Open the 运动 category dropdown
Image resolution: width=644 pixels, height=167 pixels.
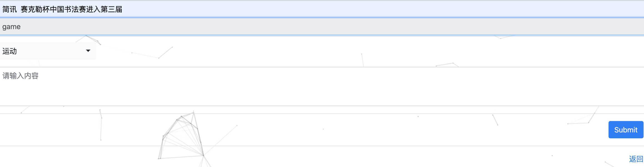(48, 51)
